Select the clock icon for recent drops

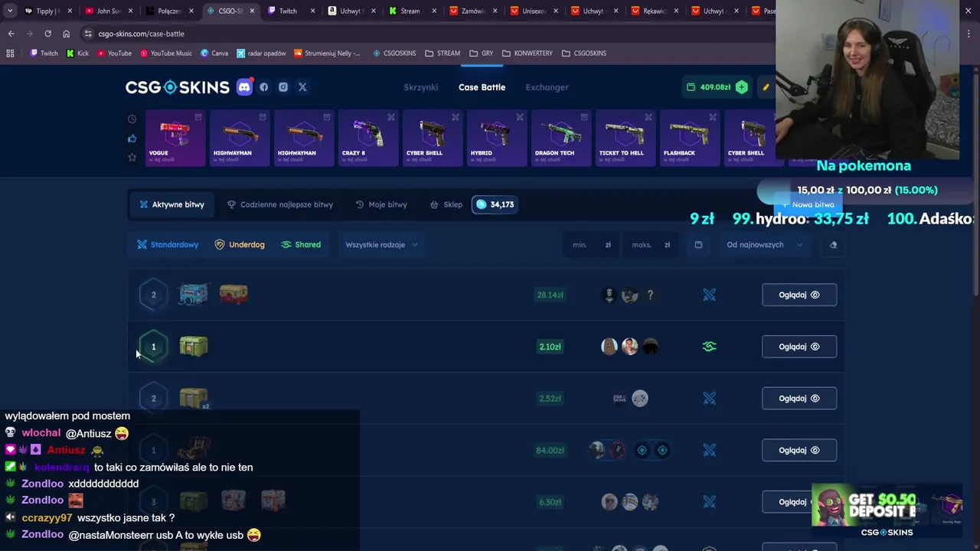coord(132,119)
